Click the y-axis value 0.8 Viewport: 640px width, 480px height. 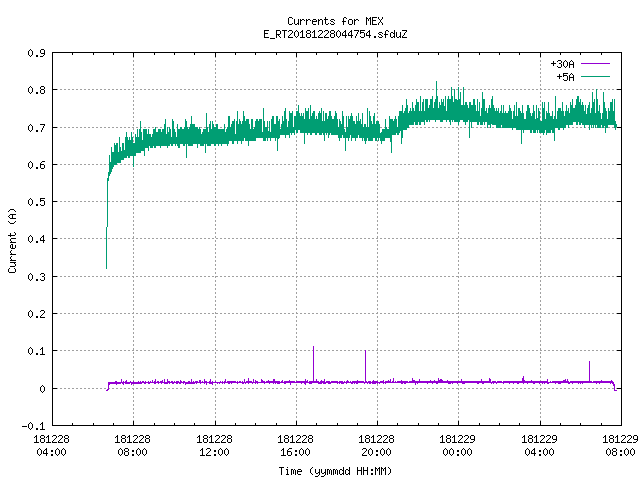(x=36, y=90)
